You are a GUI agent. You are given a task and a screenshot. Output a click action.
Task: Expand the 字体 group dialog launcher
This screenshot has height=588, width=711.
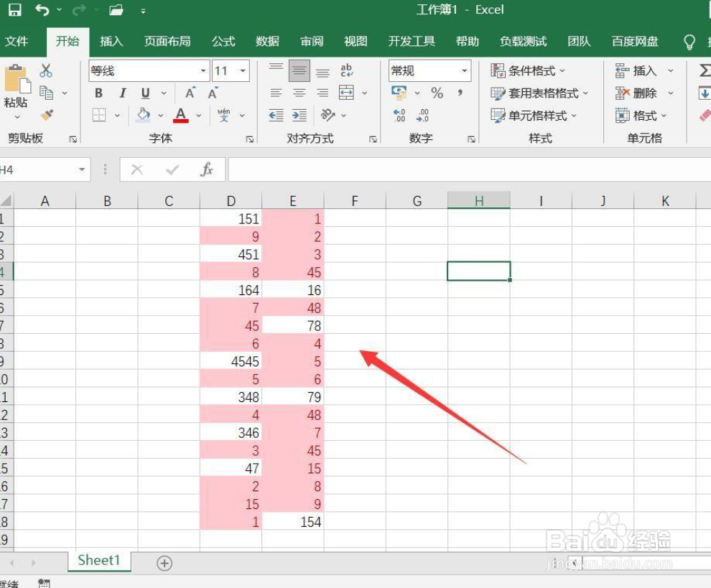[249, 139]
